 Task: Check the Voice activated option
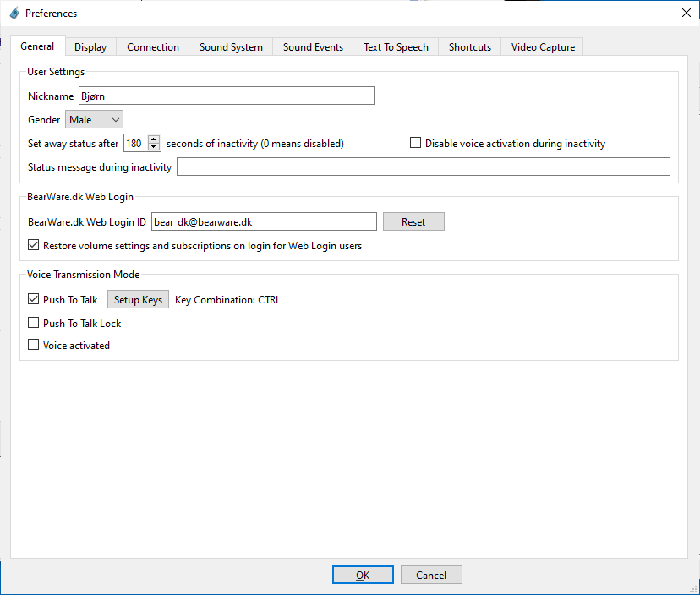click(34, 345)
